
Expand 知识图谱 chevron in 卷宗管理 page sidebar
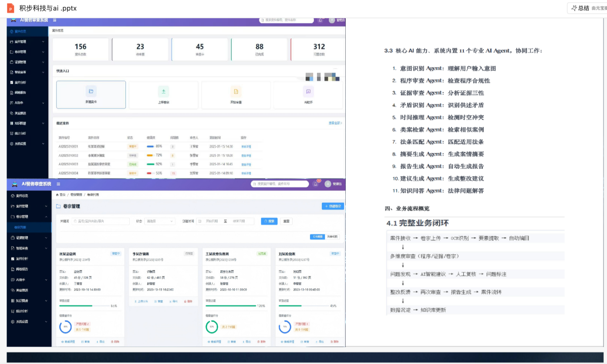[x=46, y=301]
